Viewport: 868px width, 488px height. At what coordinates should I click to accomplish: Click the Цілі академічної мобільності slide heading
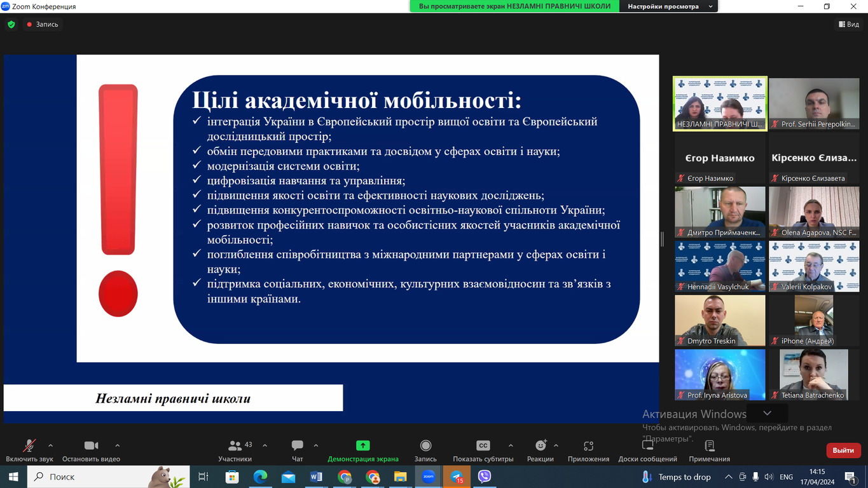pos(357,100)
